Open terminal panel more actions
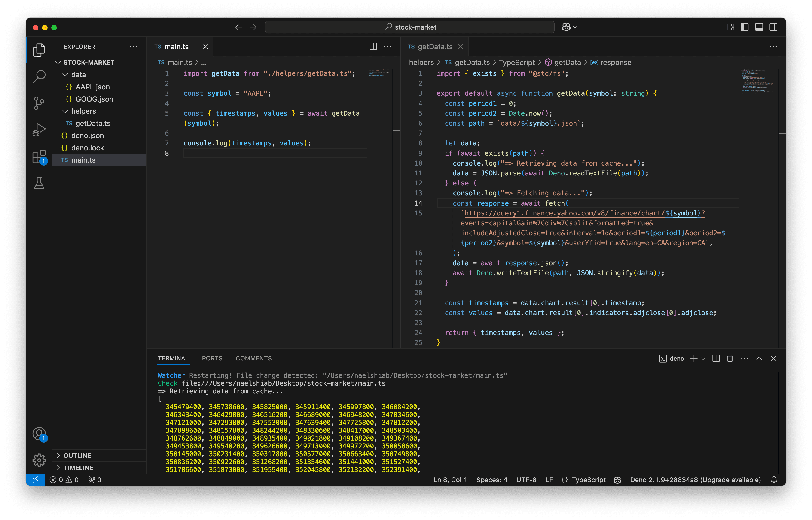The height and width of the screenshot is (520, 812). coord(745,358)
